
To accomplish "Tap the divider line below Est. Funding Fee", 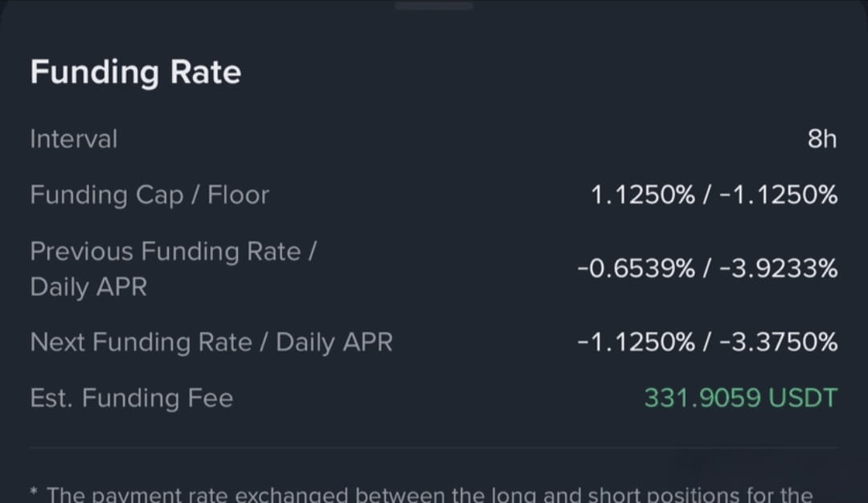I will (434, 447).
